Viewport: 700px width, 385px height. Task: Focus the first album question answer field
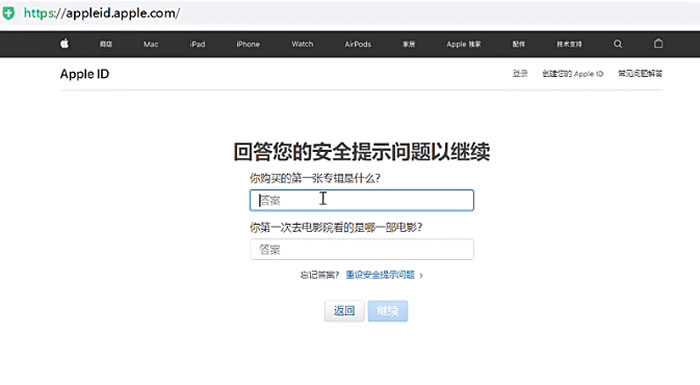coord(362,200)
